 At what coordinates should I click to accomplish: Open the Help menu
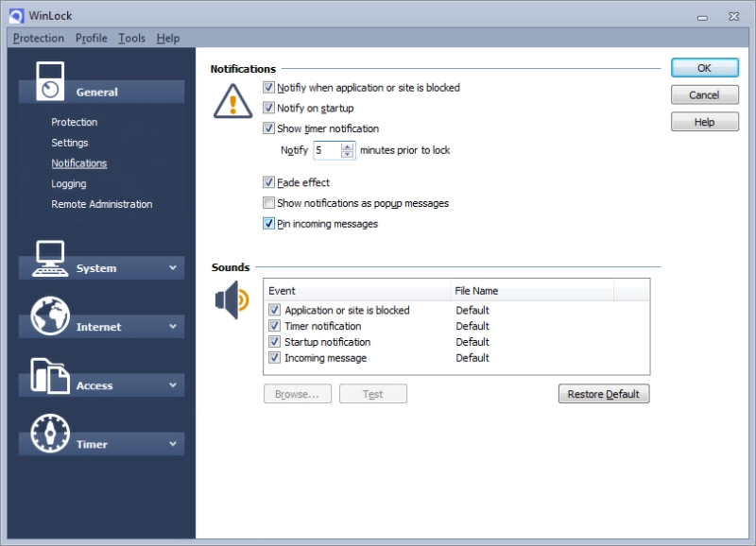pyautogui.click(x=168, y=38)
